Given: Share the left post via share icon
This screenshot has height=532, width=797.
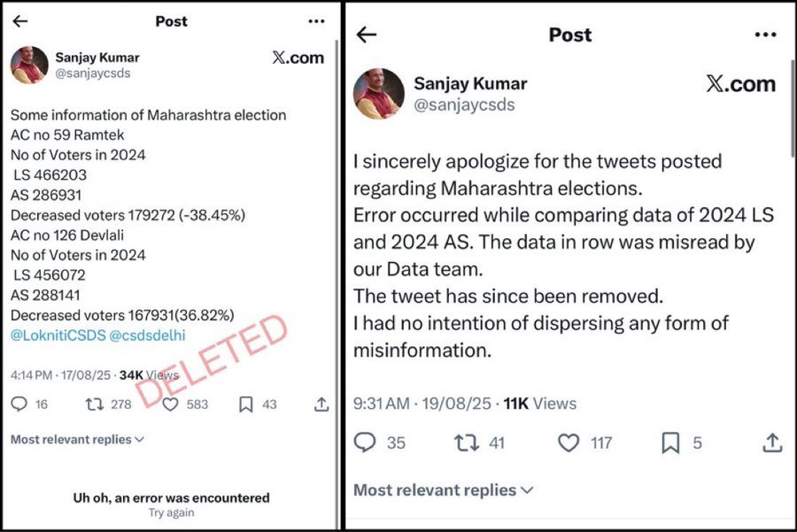Looking at the screenshot, I should tap(321, 405).
